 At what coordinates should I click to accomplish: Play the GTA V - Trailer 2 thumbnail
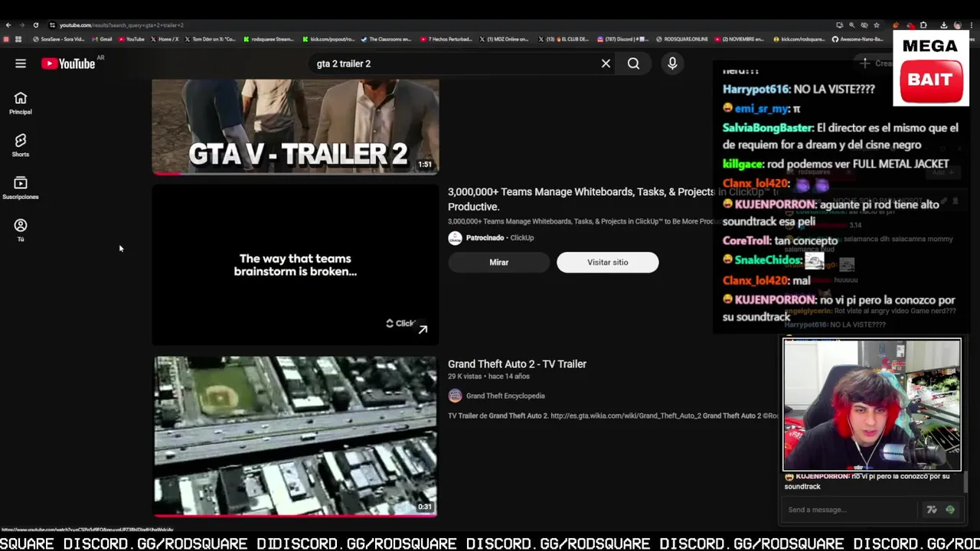(x=295, y=126)
